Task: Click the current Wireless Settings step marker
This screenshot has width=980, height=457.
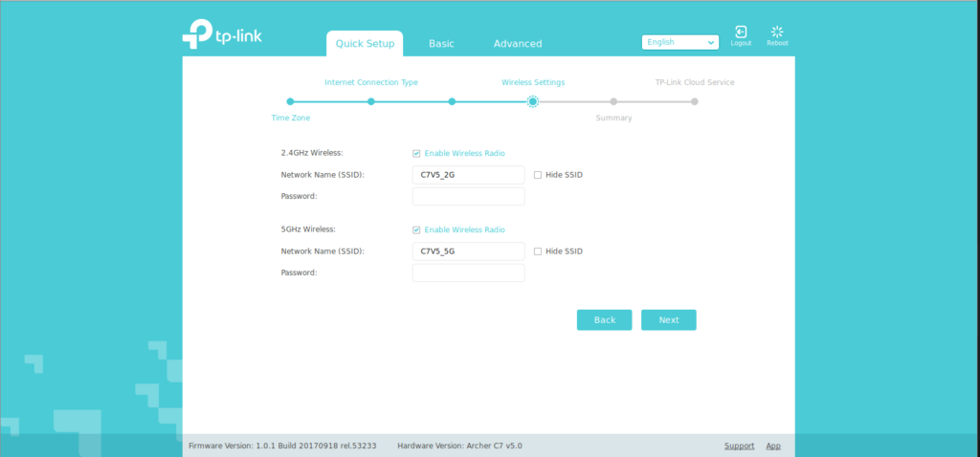Action: pyautogui.click(x=533, y=101)
